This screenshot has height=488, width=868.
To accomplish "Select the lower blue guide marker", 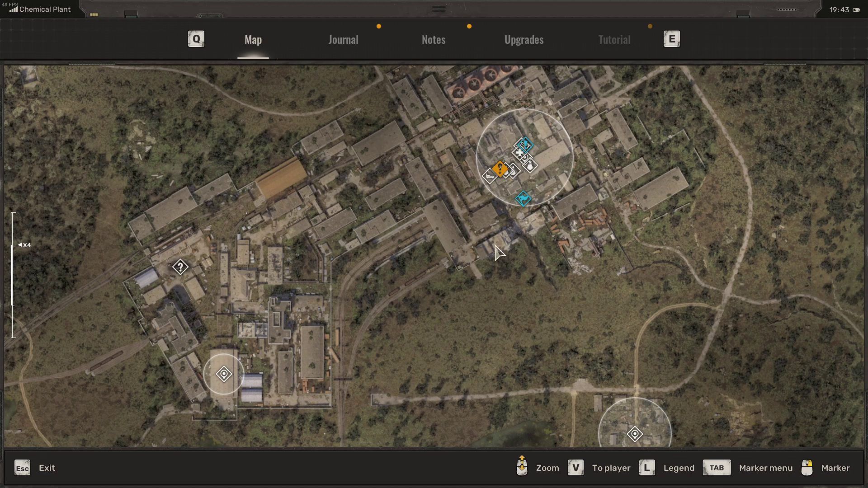I will tap(524, 198).
